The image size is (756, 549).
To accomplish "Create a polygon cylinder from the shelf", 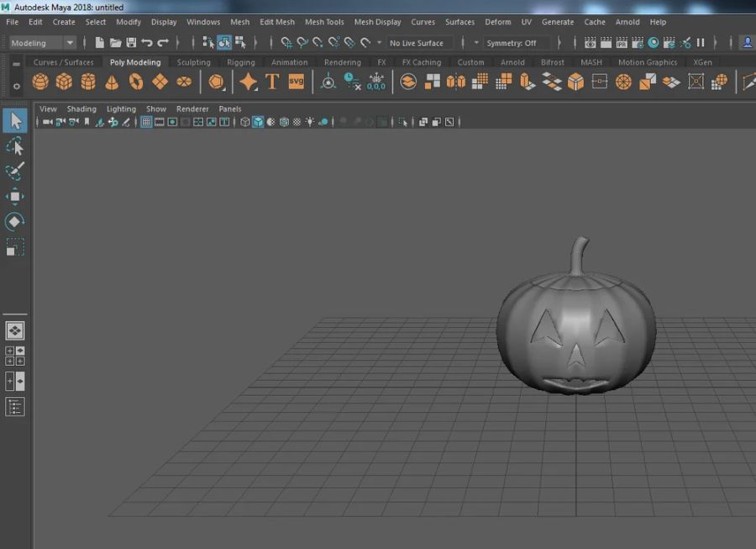I will tap(87, 82).
